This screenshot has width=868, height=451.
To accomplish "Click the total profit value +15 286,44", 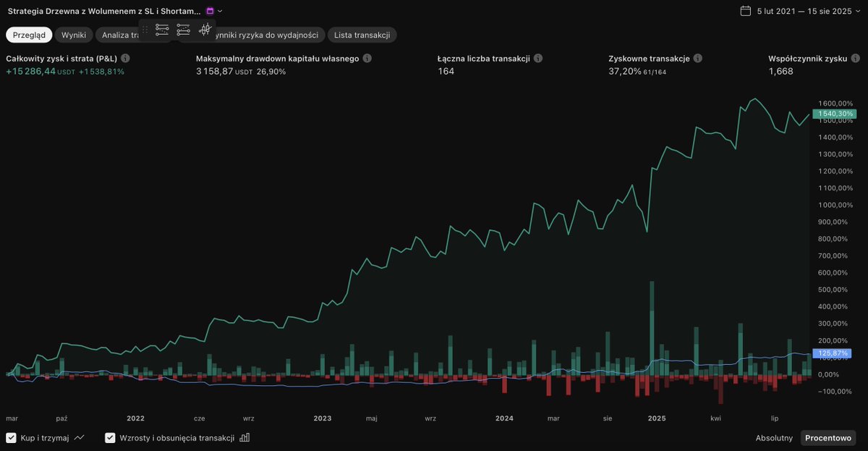I will [31, 72].
